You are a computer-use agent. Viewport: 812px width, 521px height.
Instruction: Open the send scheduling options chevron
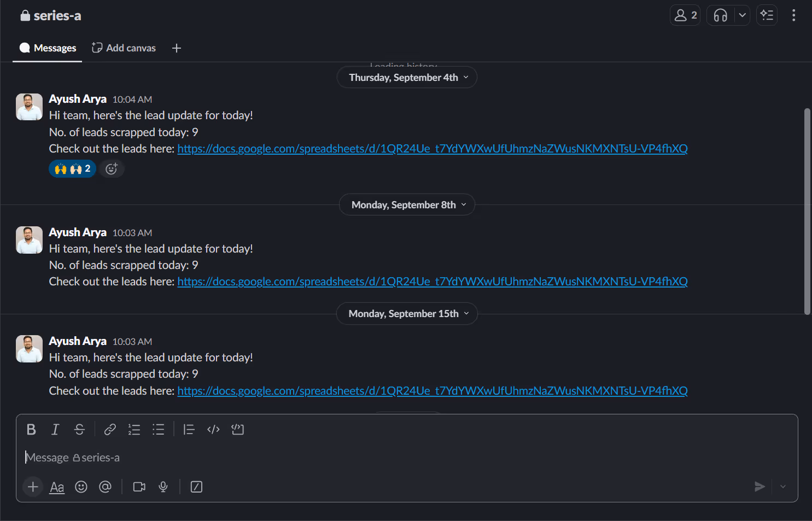[x=782, y=487]
